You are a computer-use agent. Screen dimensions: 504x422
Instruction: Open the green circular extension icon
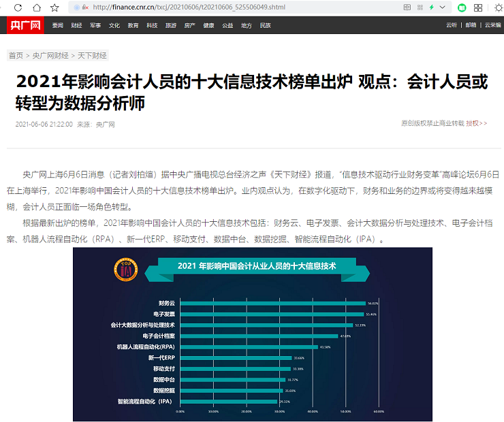point(462,7)
